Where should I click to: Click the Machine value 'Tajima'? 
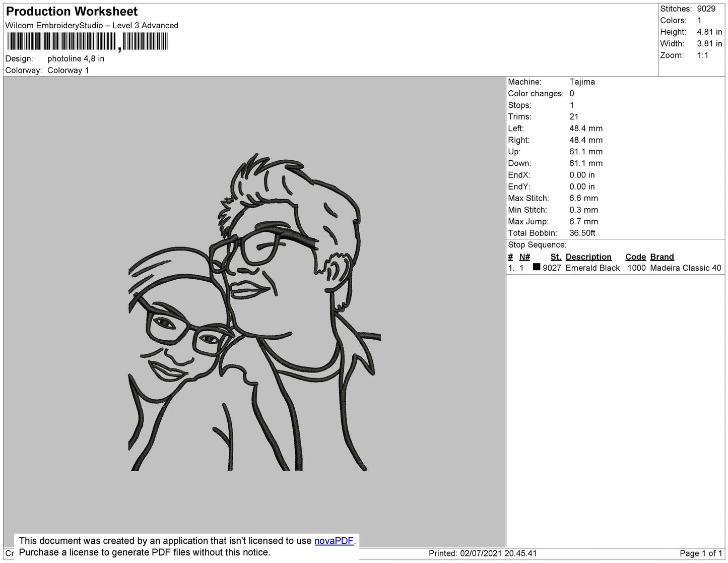pos(582,82)
